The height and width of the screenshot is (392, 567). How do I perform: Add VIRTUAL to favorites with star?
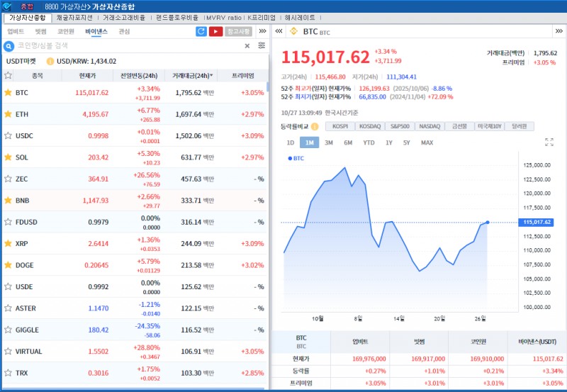(8, 351)
